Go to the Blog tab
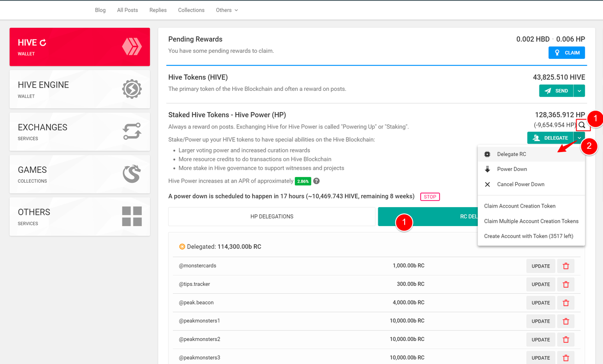Image resolution: width=603 pixels, height=364 pixels. [x=100, y=10]
